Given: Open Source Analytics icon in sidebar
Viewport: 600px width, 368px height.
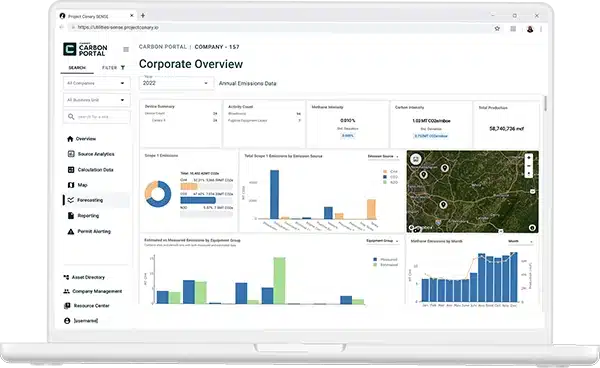Looking at the screenshot, I should pyautogui.click(x=71, y=154).
